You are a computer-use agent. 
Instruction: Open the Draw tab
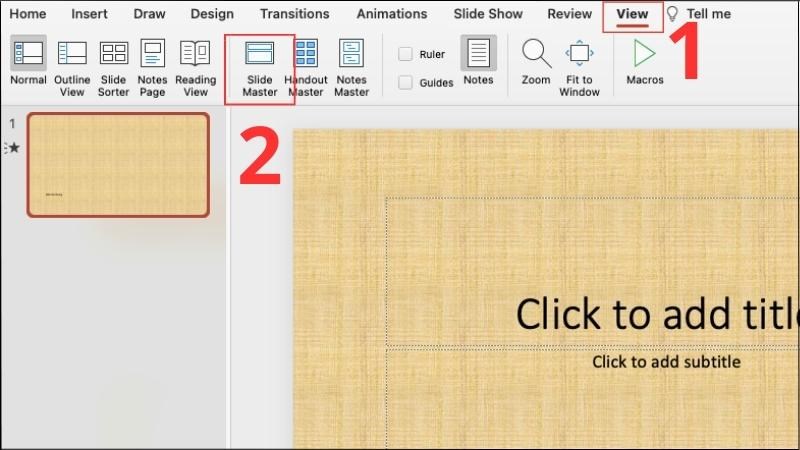pos(149,14)
